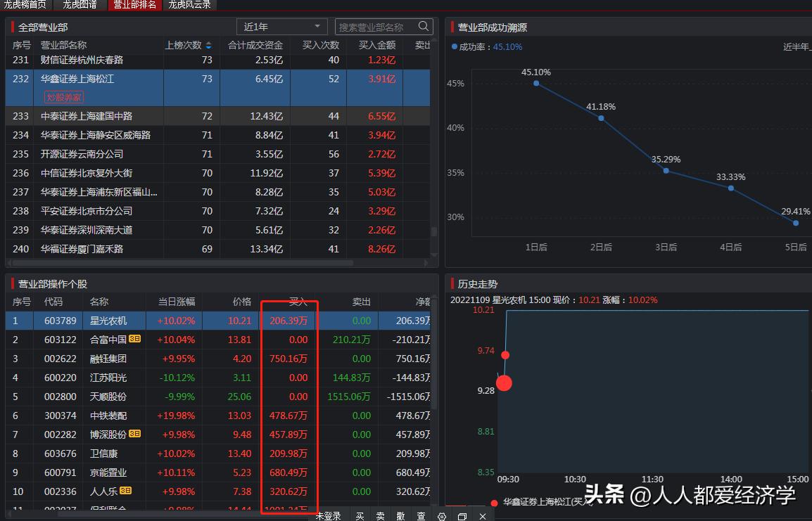
Task: Click the small red marker near 9.74
Action: point(505,355)
